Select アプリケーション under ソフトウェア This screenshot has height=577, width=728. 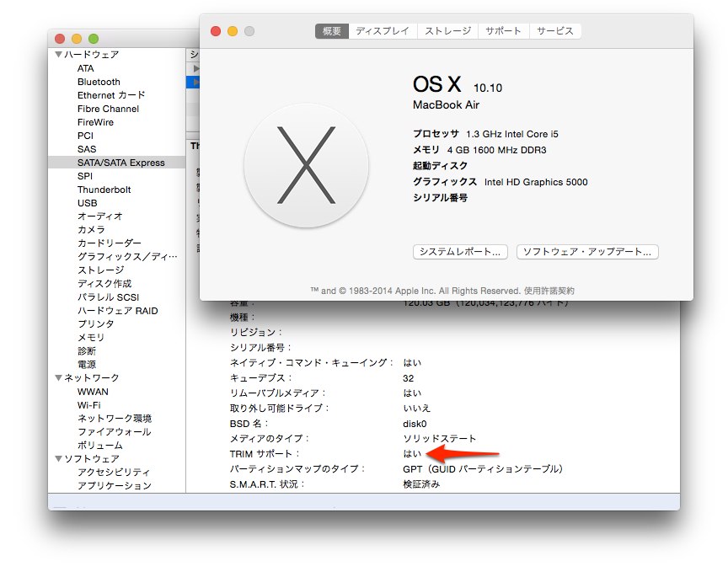[x=115, y=485]
